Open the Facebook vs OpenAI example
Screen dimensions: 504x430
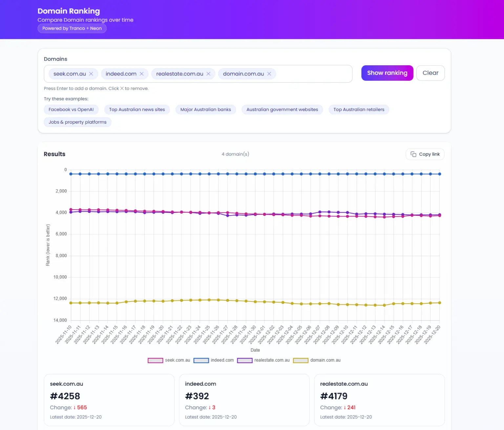coord(71,109)
